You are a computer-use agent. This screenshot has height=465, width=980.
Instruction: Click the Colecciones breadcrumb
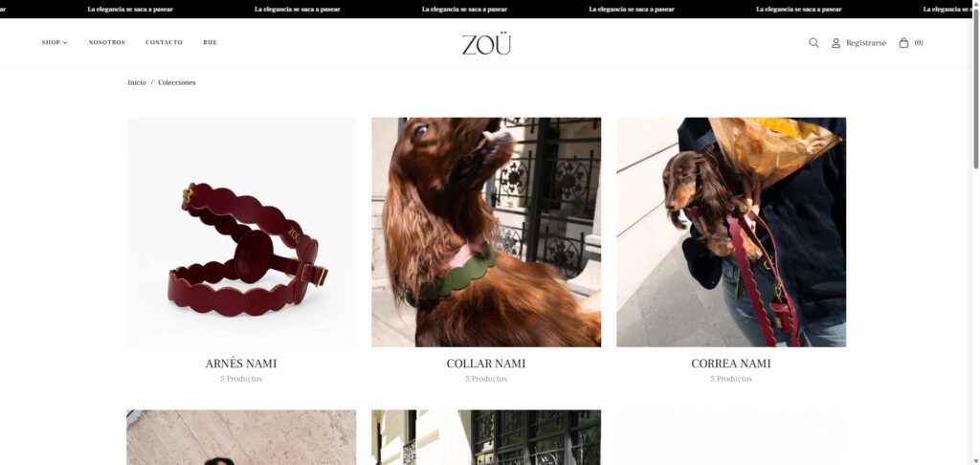pyautogui.click(x=177, y=82)
